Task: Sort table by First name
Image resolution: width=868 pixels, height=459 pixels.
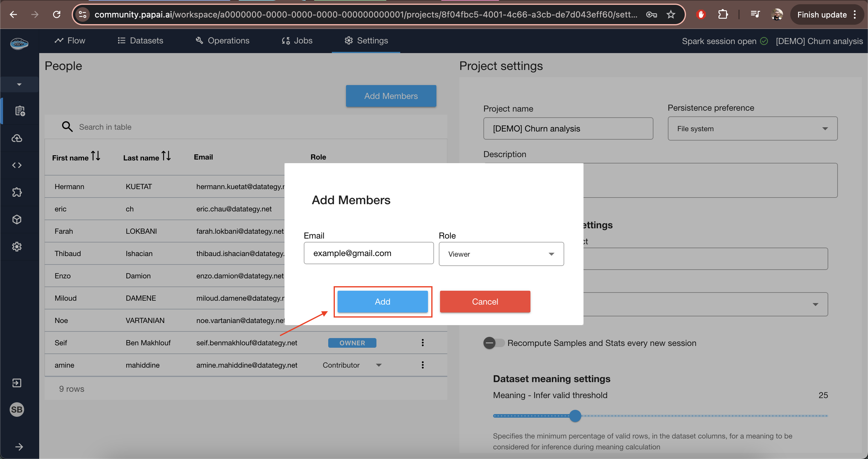Action: (x=96, y=156)
